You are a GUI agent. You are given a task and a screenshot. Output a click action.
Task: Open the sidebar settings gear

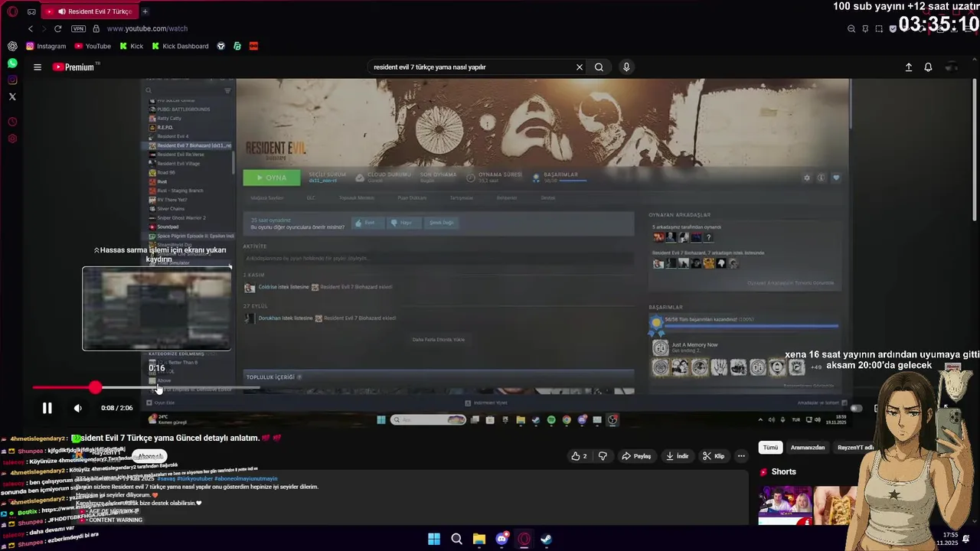coord(12,139)
